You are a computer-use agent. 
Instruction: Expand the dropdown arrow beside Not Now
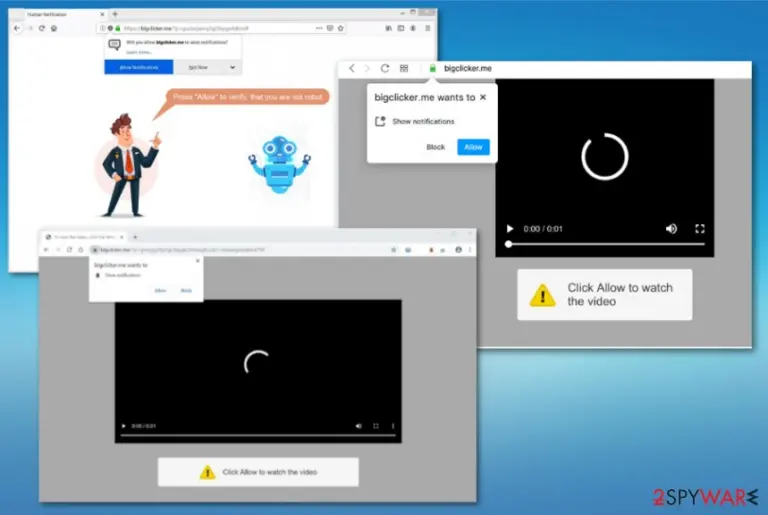pyautogui.click(x=233, y=67)
